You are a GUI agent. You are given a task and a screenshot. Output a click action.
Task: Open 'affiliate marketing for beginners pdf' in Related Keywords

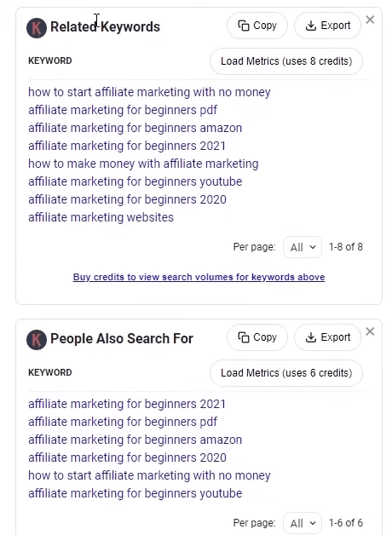tap(123, 110)
